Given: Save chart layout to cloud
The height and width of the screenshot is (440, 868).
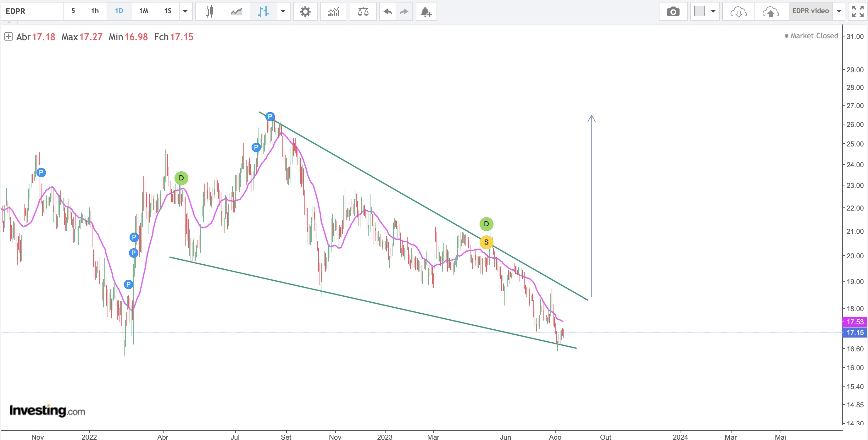Looking at the screenshot, I should point(771,11).
